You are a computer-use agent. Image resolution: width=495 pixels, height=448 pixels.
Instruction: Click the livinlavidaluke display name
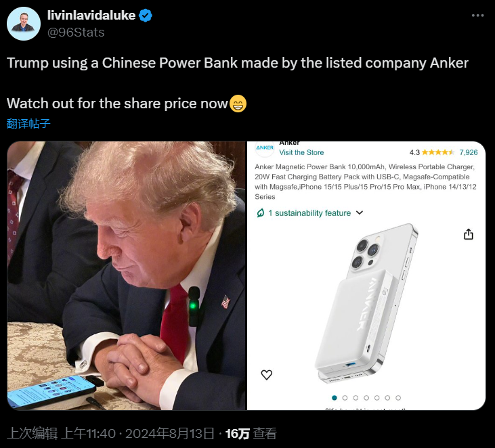point(91,15)
